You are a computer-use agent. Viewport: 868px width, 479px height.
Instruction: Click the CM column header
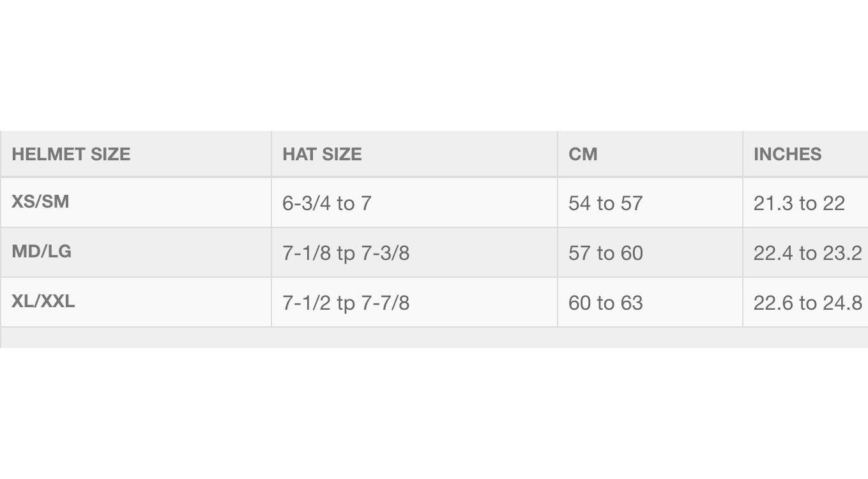582,154
